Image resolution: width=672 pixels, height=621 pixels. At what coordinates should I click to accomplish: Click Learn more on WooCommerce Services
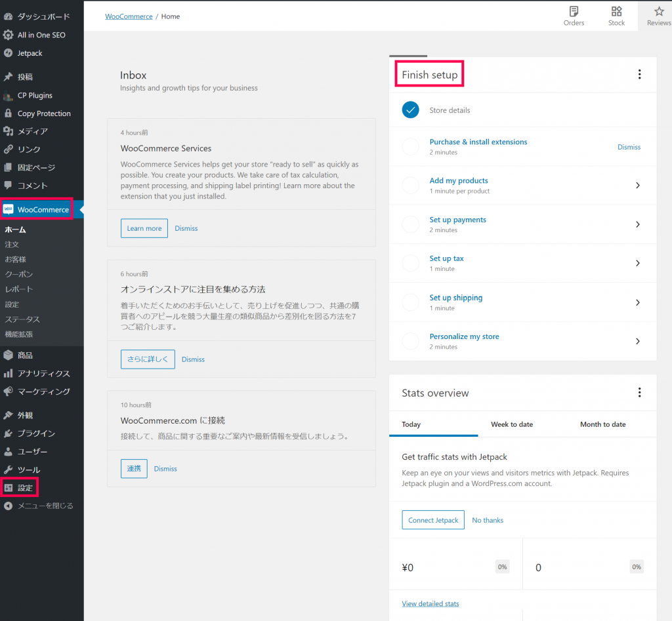pyautogui.click(x=144, y=228)
